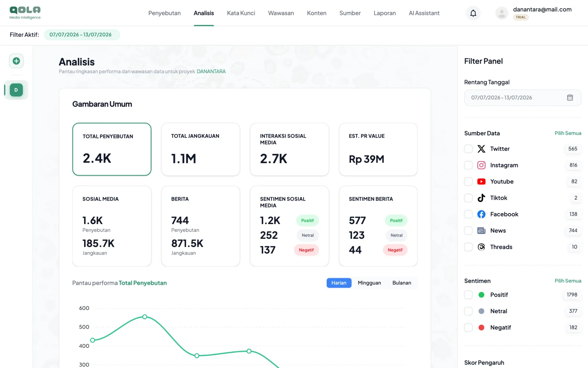Click the green Positif sentiment dot
588x368 pixels.
click(x=481, y=295)
